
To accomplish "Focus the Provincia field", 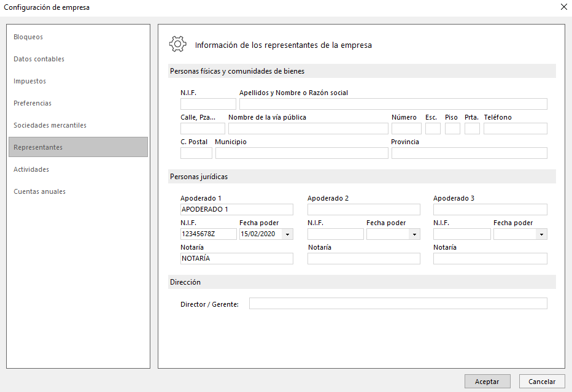I will coord(470,153).
